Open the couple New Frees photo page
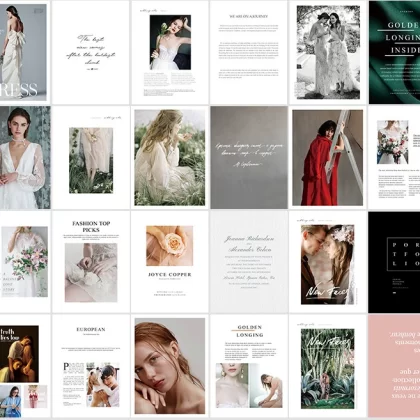This screenshot has width=420, height=420. point(328,262)
